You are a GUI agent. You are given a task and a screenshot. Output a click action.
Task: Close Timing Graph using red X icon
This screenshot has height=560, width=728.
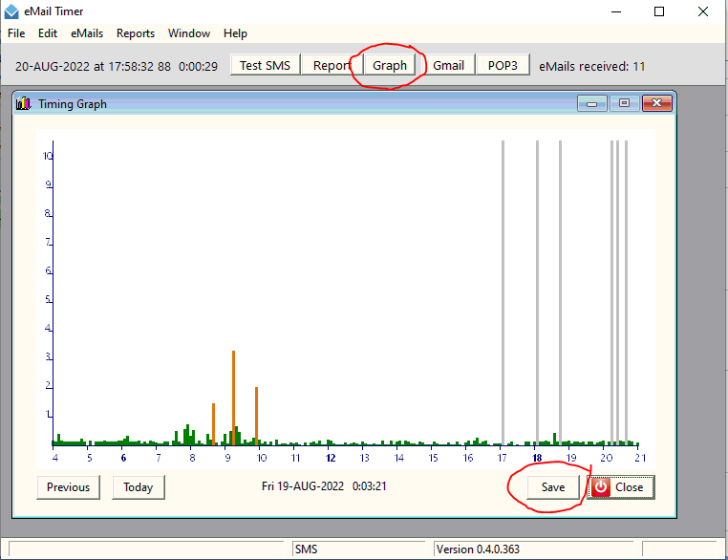656,103
